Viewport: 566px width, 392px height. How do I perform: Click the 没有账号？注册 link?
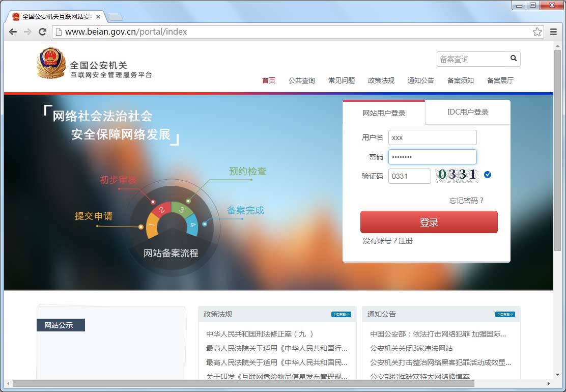388,241
